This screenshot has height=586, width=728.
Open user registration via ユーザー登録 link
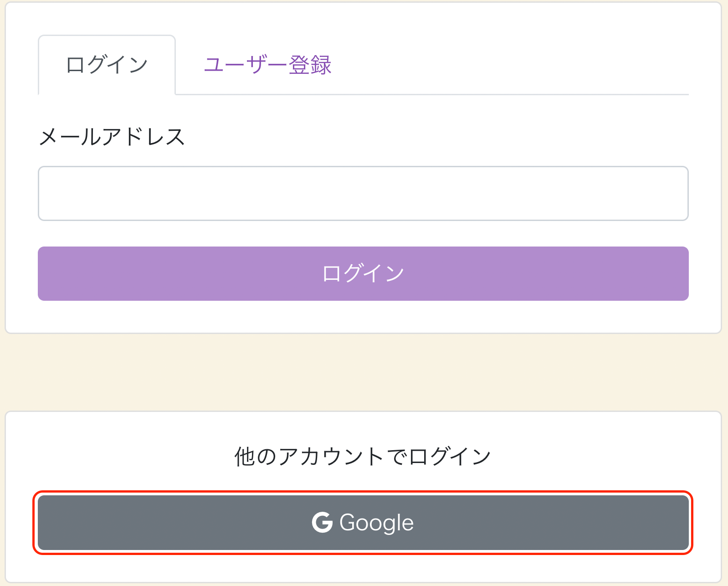[x=267, y=65]
